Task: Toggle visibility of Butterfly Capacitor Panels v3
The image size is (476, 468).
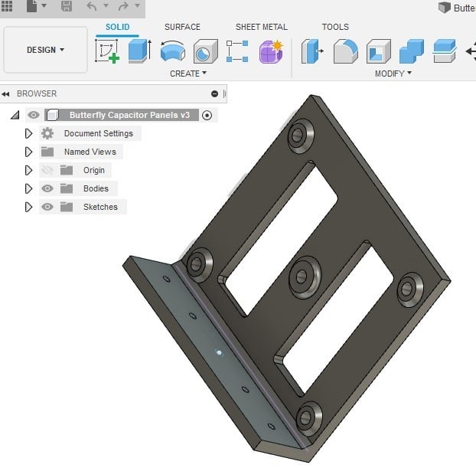Action: click(x=34, y=115)
